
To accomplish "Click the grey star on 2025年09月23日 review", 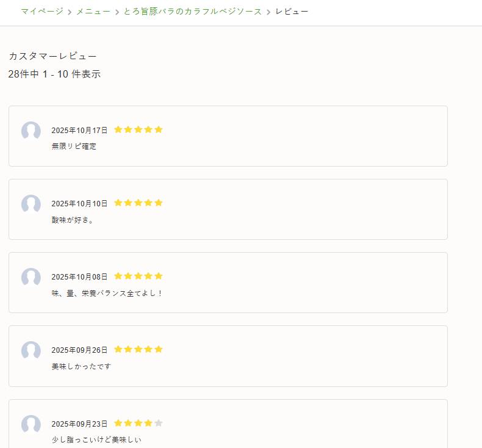I will coord(159,423).
